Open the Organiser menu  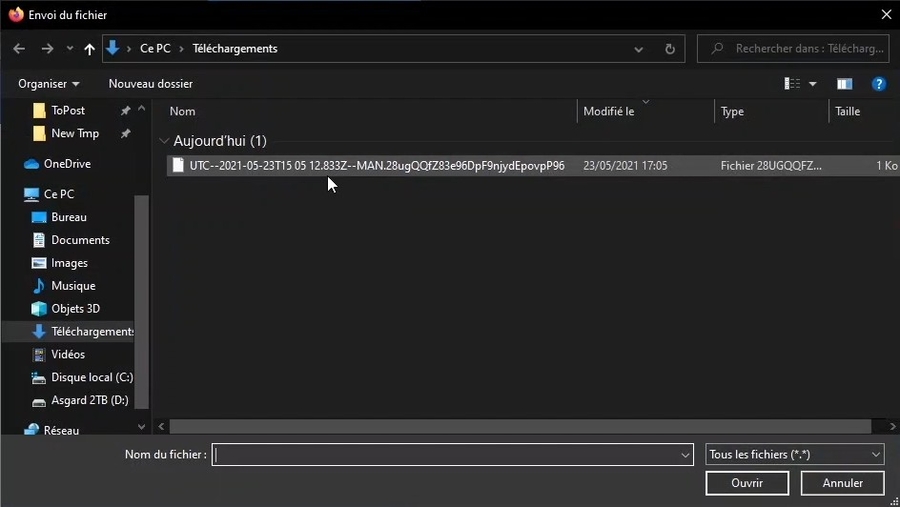point(48,84)
